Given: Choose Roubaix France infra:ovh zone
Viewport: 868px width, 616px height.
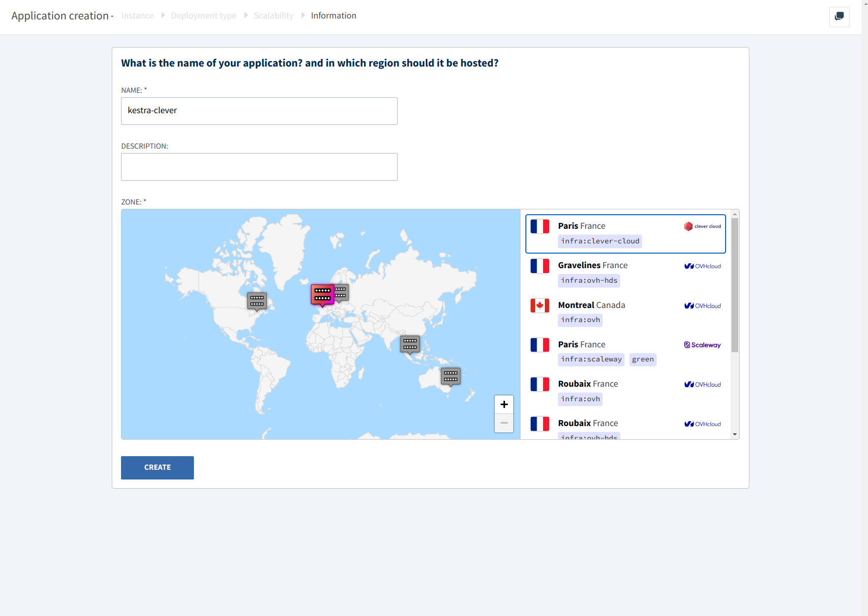Looking at the screenshot, I should pyautogui.click(x=625, y=392).
